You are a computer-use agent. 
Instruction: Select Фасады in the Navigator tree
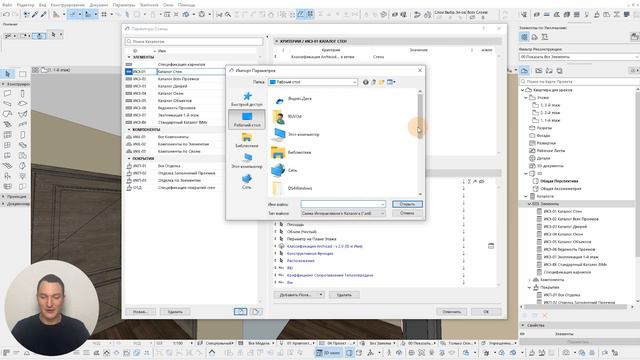tap(544, 135)
